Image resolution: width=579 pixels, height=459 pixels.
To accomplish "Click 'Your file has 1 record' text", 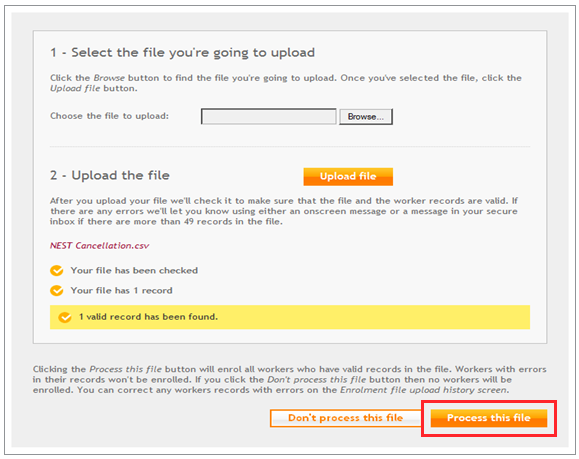I will pyautogui.click(x=121, y=291).
